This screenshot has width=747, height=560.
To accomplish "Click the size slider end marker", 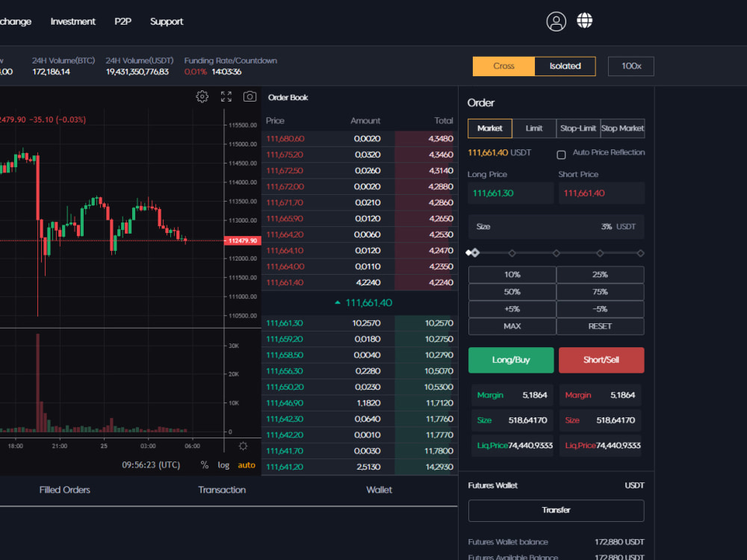I will (x=640, y=253).
